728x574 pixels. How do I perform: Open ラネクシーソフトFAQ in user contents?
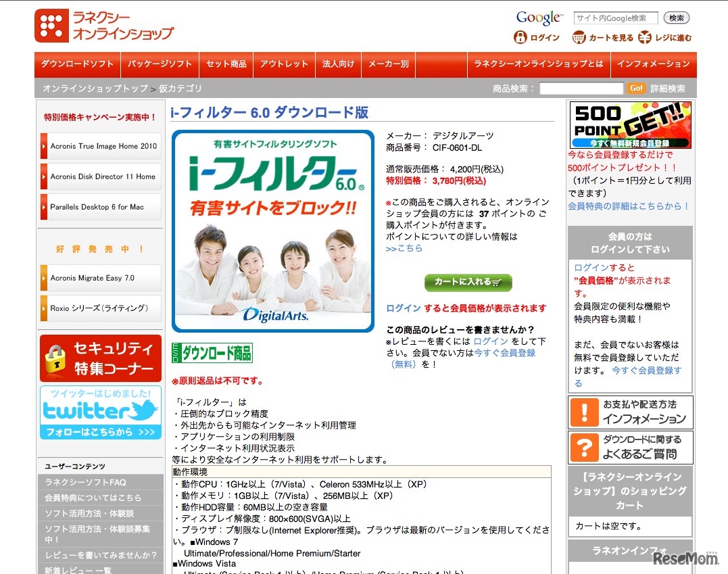coord(101,482)
